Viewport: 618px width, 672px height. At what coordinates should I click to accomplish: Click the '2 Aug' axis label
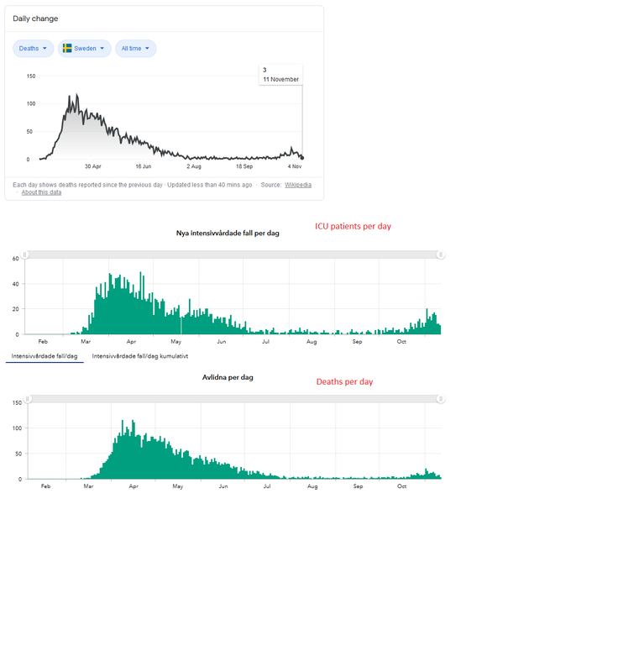pos(194,166)
